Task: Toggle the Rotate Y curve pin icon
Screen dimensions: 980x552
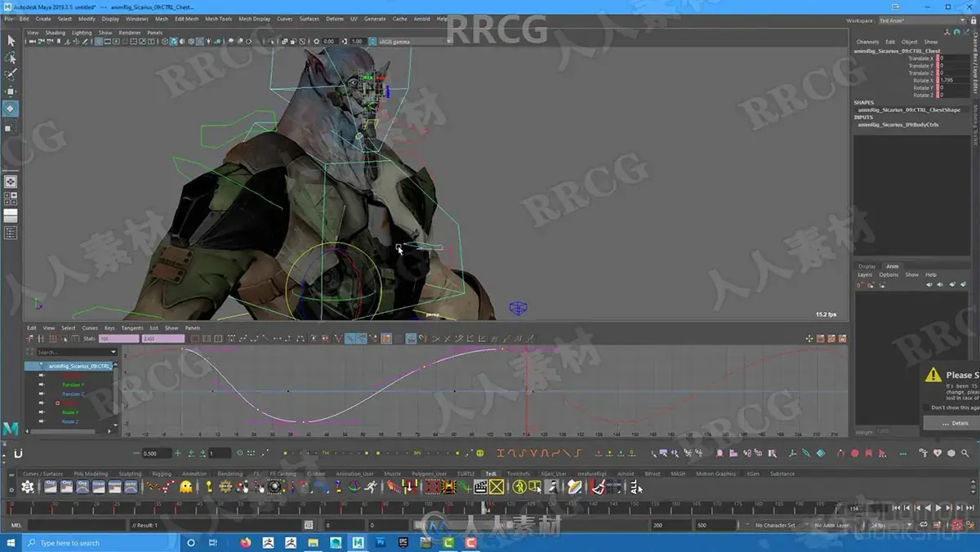Action: tap(42, 412)
